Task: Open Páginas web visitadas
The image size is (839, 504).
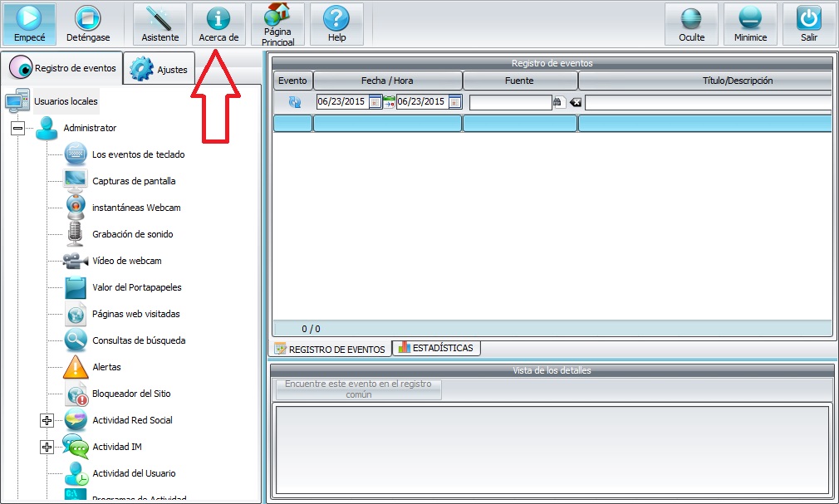Action: pos(136,314)
